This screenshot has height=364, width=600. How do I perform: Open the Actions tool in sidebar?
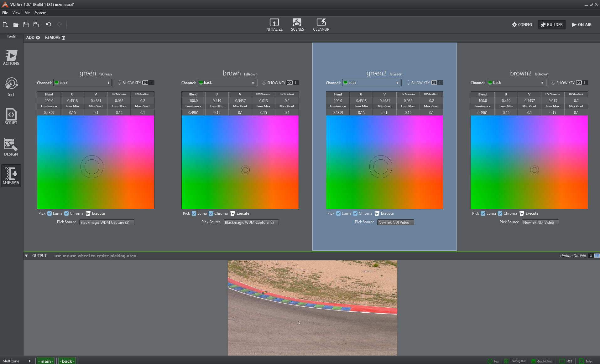pos(11,57)
